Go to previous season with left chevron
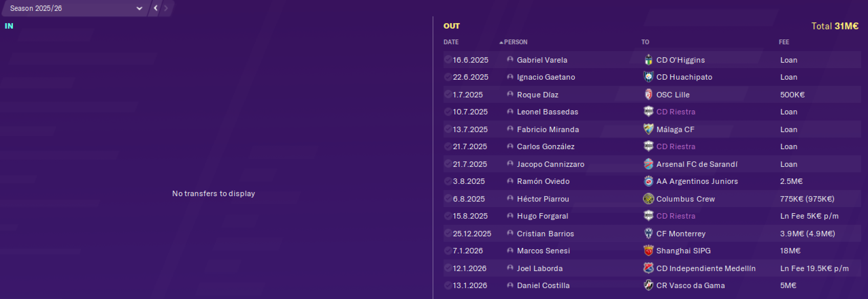Screen dimensions: 868x299 pos(155,8)
